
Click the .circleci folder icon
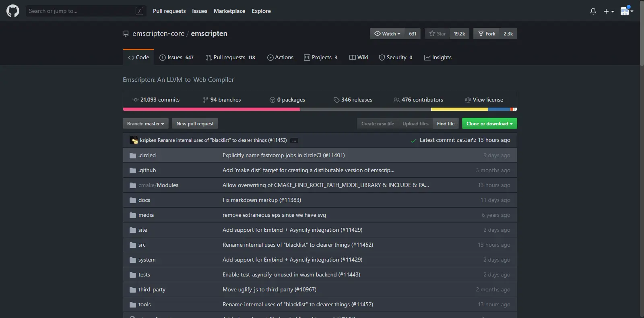pyautogui.click(x=133, y=156)
